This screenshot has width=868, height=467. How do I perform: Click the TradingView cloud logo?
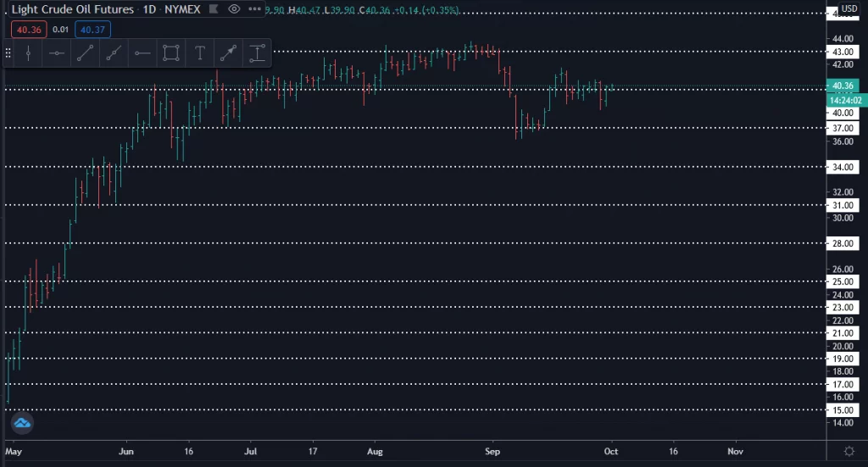21,421
